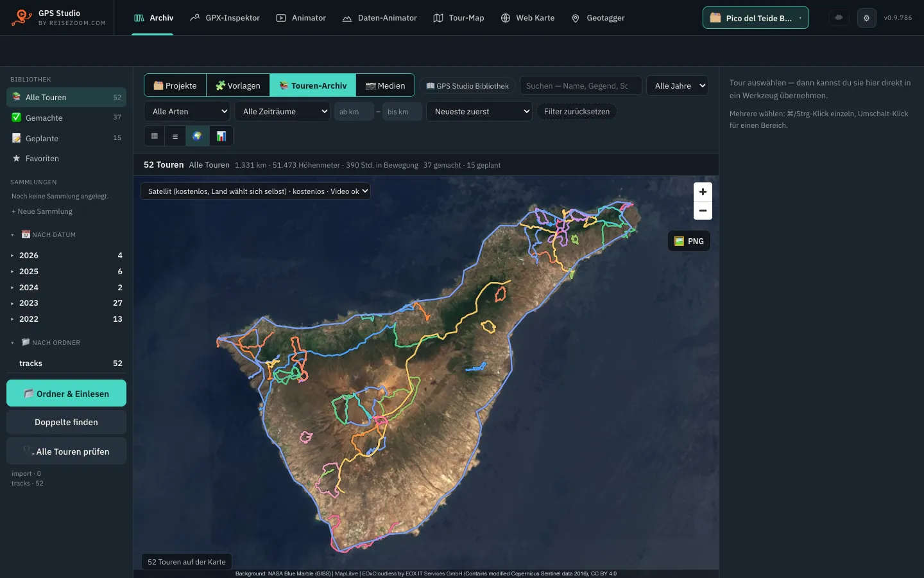Select Gemachte library filter
Screen dimensions: 924x578
[67, 118]
